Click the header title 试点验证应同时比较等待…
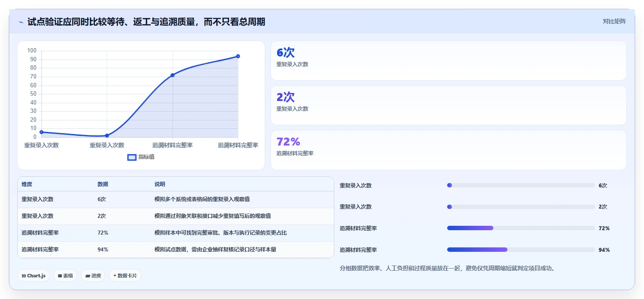The width and height of the screenshot is (644, 299). click(x=146, y=22)
